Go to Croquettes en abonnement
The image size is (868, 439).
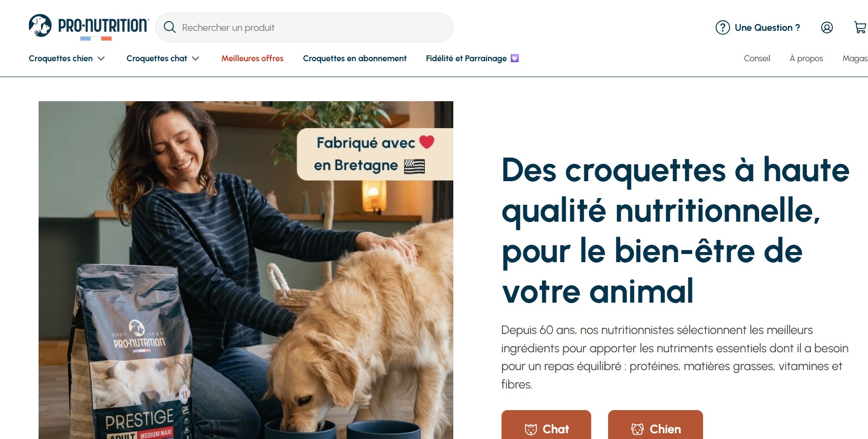click(354, 58)
